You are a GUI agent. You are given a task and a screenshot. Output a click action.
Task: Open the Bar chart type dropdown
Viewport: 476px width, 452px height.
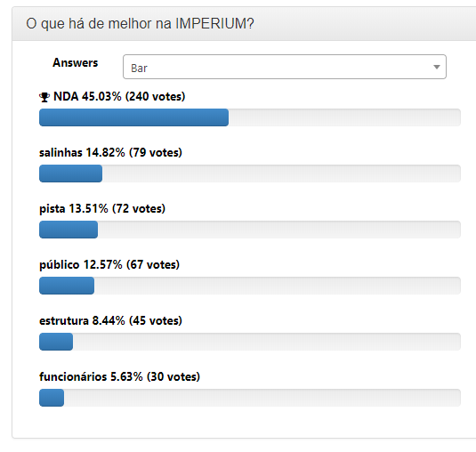285,67
